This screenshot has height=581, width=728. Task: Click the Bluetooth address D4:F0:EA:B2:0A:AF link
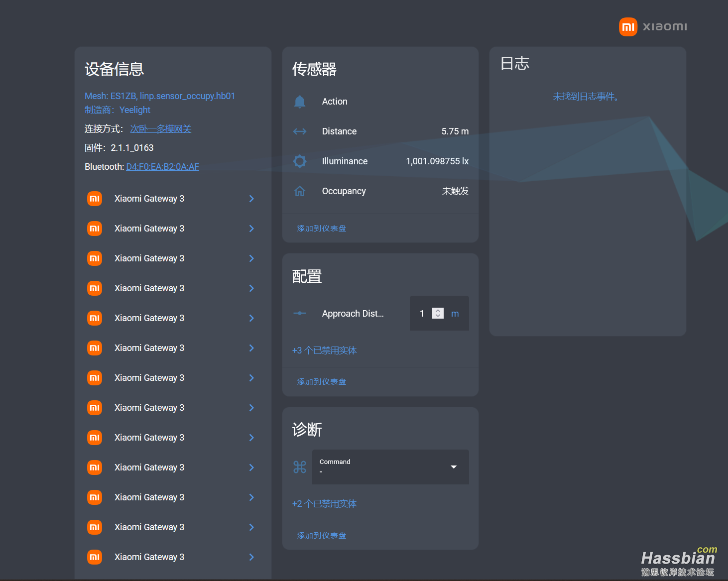(162, 167)
